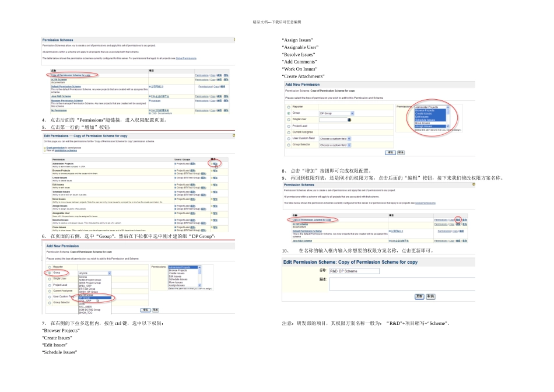Select Edit Issues in list above step 8
Viewport: 554px width, 392px height.
430,117
